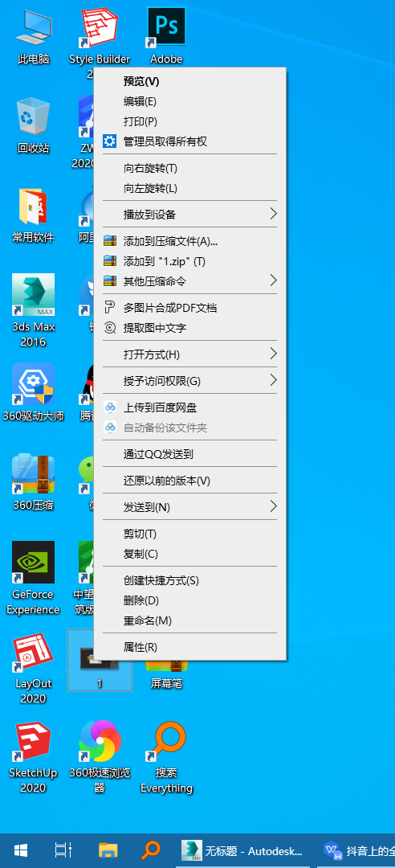
Task: Choose 重命名(M) to rename the file
Action: point(189,620)
